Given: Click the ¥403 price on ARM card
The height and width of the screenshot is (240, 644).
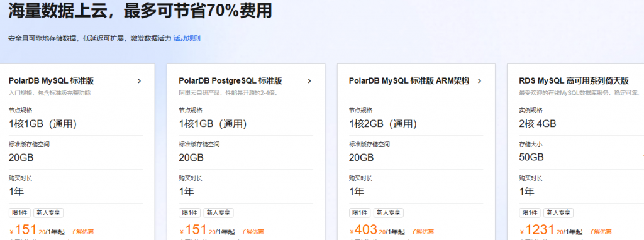Looking at the screenshot, I should tap(368, 230).
